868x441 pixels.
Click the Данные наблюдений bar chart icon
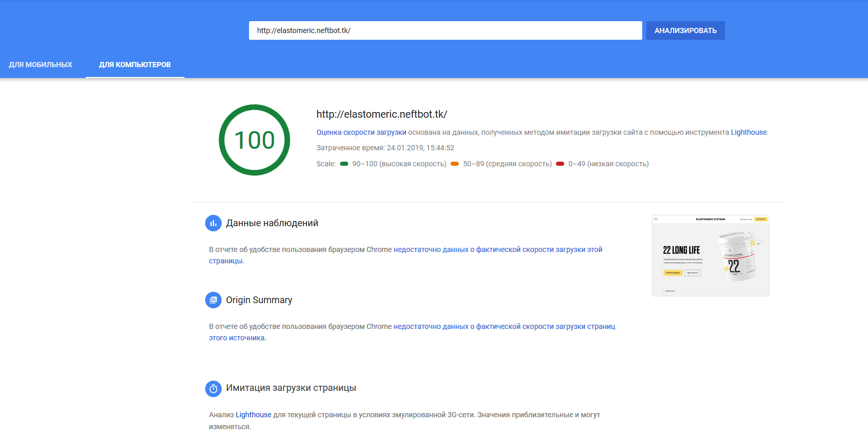coord(213,223)
